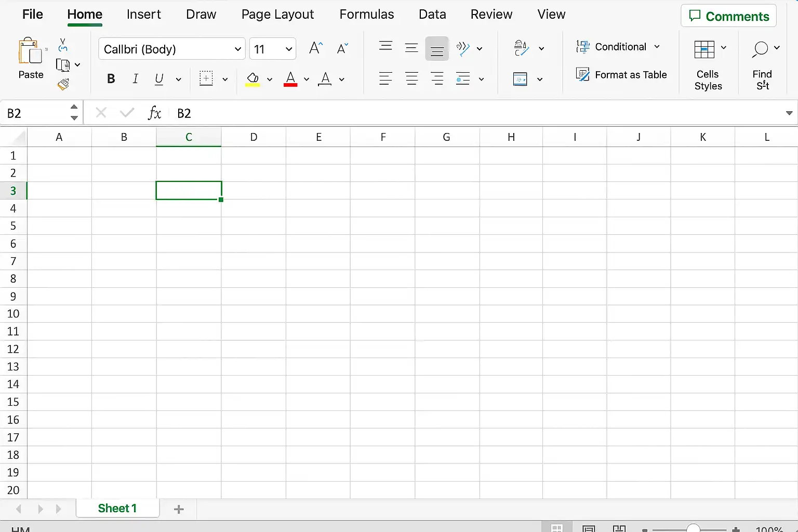The width and height of the screenshot is (798, 532).
Task: Click the Find magnifier button
Action: [x=760, y=49]
